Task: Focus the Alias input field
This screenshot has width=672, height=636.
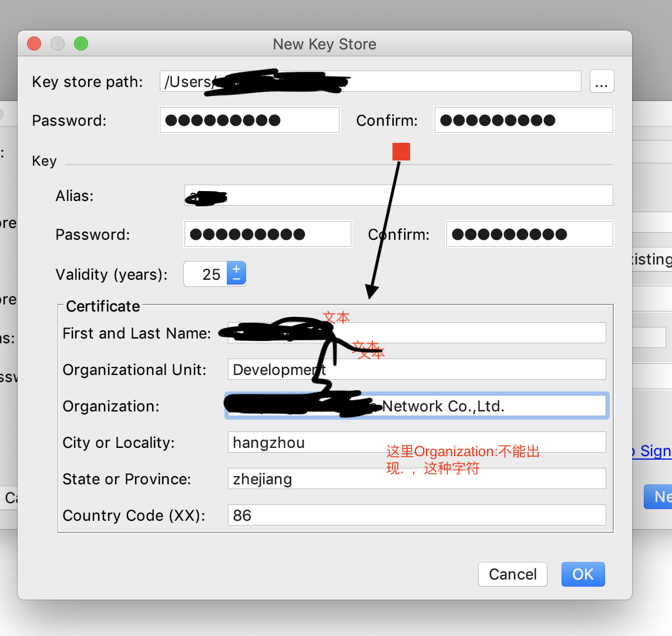Action: click(399, 196)
